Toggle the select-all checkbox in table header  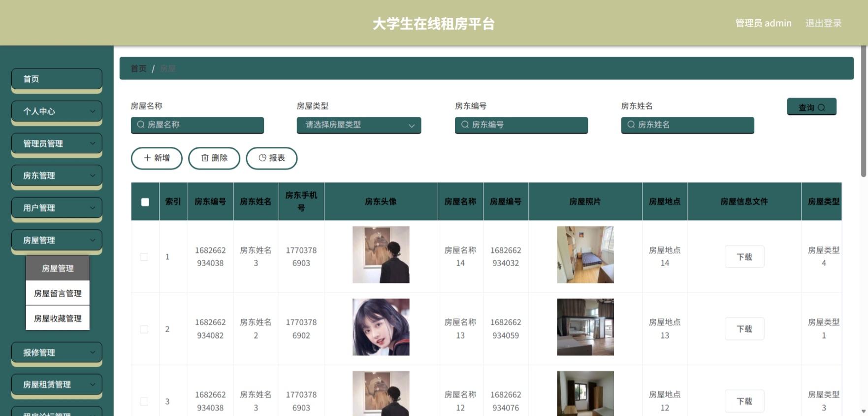pyautogui.click(x=145, y=202)
